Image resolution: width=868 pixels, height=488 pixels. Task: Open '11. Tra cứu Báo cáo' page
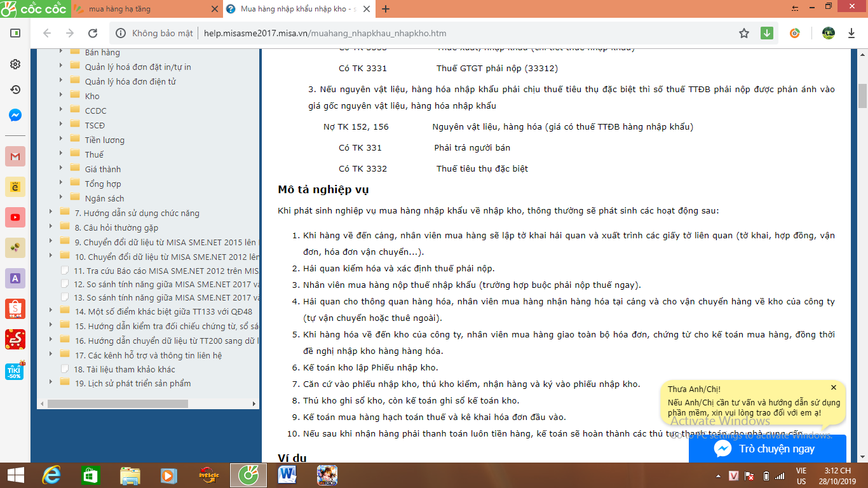(x=166, y=271)
